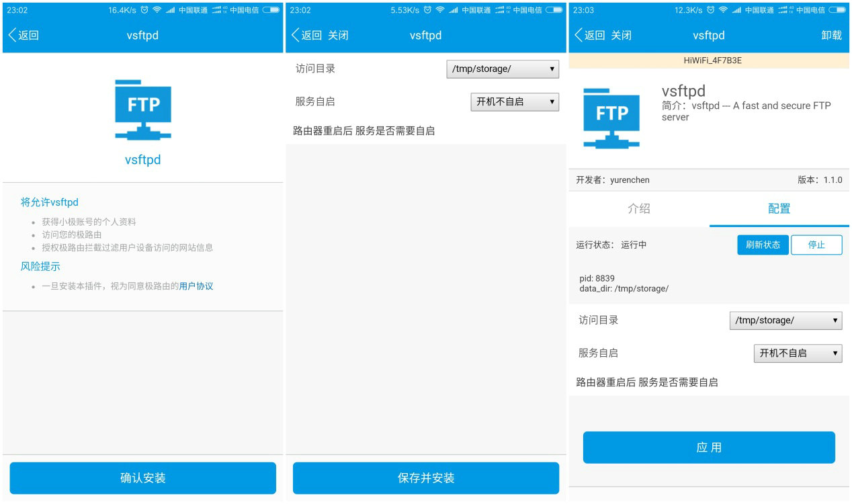Open 服务自启 dropdown in third screen
852x504 pixels.
tap(798, 353)
